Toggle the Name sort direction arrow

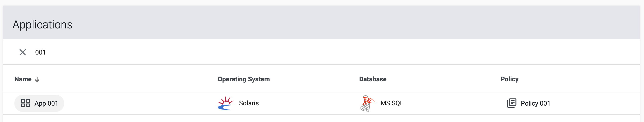[x=37, y=79]
